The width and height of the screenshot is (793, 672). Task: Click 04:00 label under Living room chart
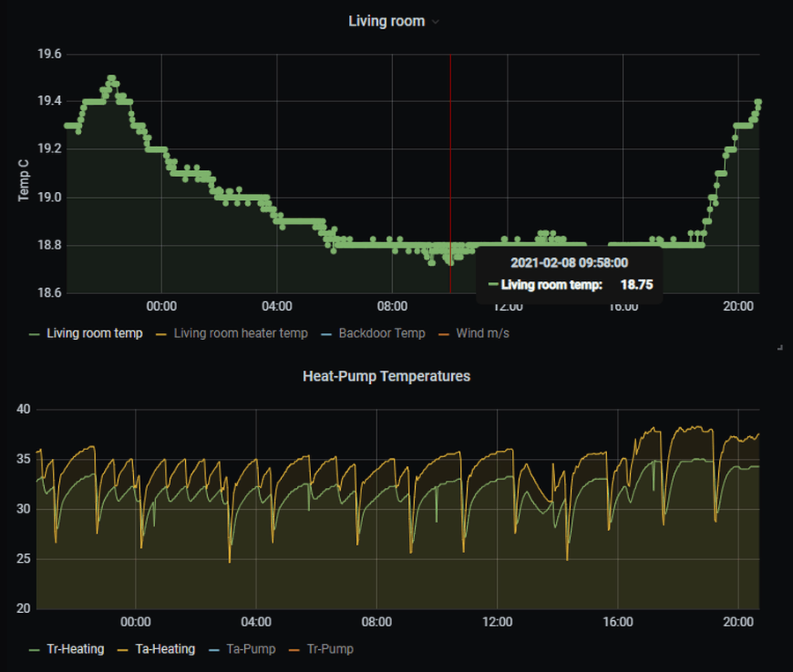(x=277, y=306)
